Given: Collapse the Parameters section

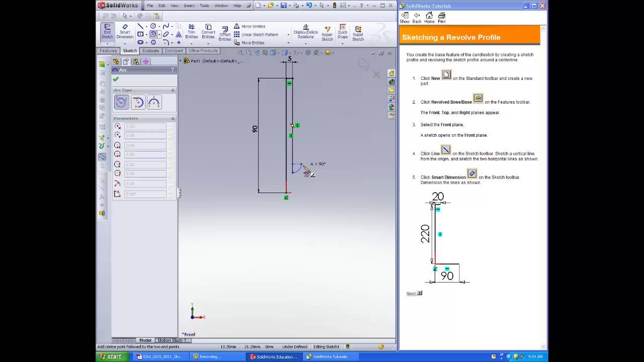Looking at the screenshot, I should [x=173, y=118].
